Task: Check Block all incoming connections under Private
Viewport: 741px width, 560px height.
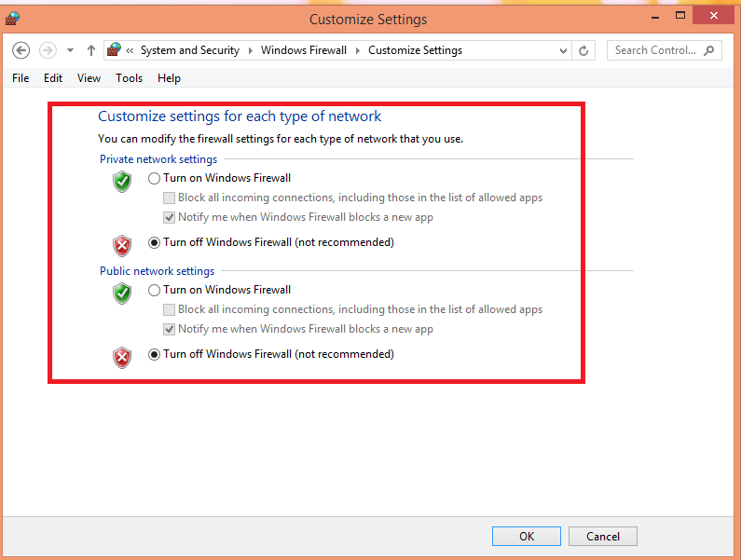Action: 169,198
